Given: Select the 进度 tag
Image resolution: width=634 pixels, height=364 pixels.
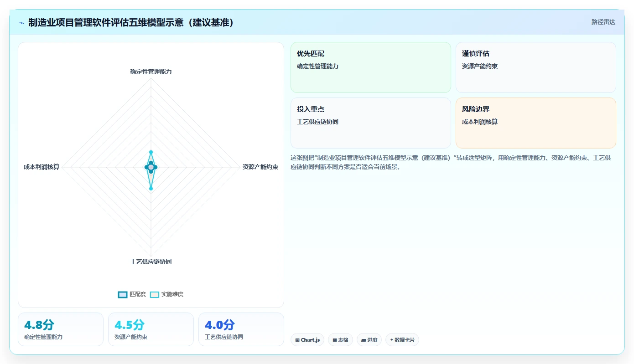Looking at the screenshot, I should tap(369, 340).
